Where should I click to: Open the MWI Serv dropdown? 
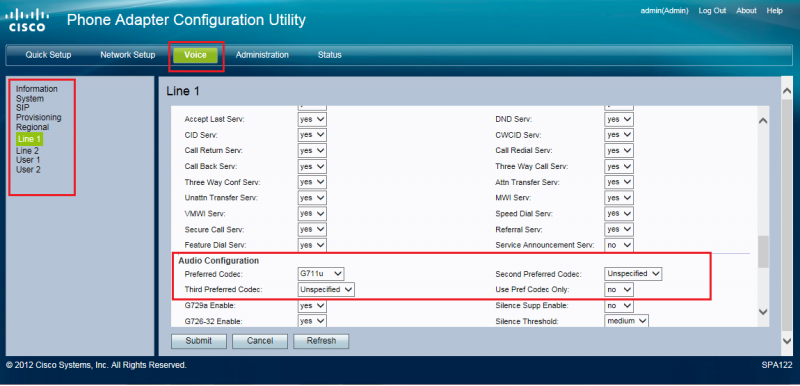(x=619, y=198)
